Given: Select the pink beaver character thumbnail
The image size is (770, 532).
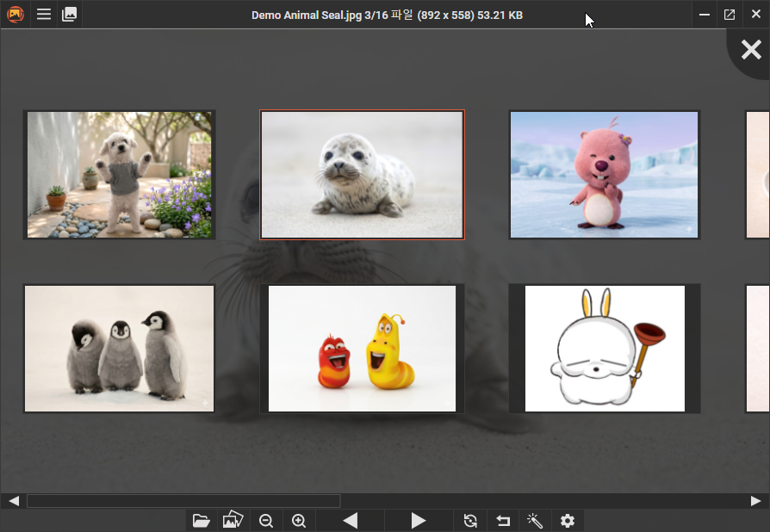Looking at the screenshot, I should click(x=604, y=175).
